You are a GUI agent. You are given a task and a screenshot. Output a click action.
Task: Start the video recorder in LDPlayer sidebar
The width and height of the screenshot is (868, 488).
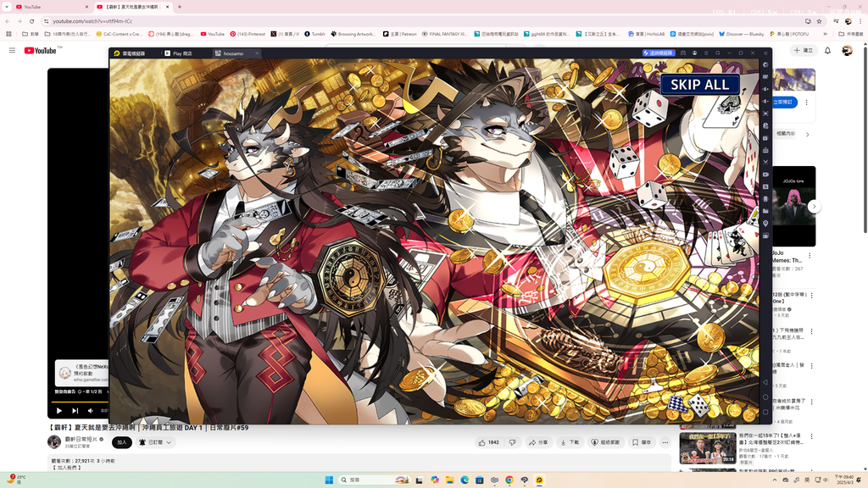coord(765,175)
